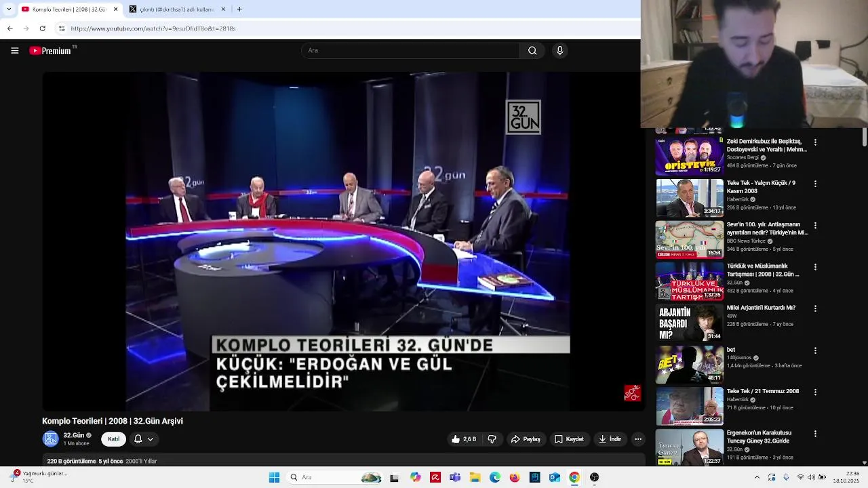
Task: Focus the YouTube Ara search field
Action: coord(410,51)
